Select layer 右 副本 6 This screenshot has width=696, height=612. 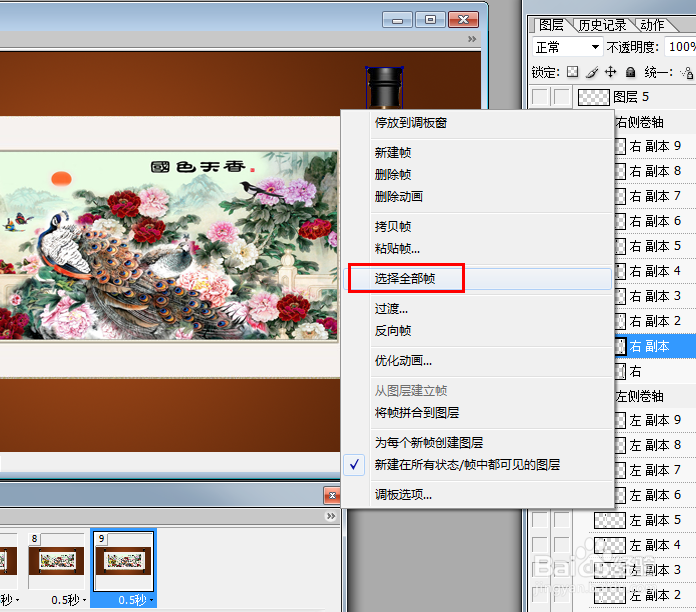click(x=655, y=221)
